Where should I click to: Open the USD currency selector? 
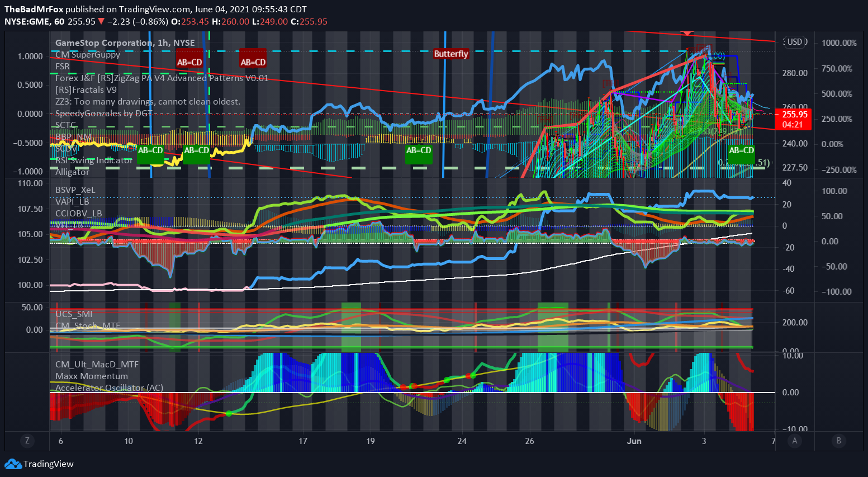coord(795,42)
